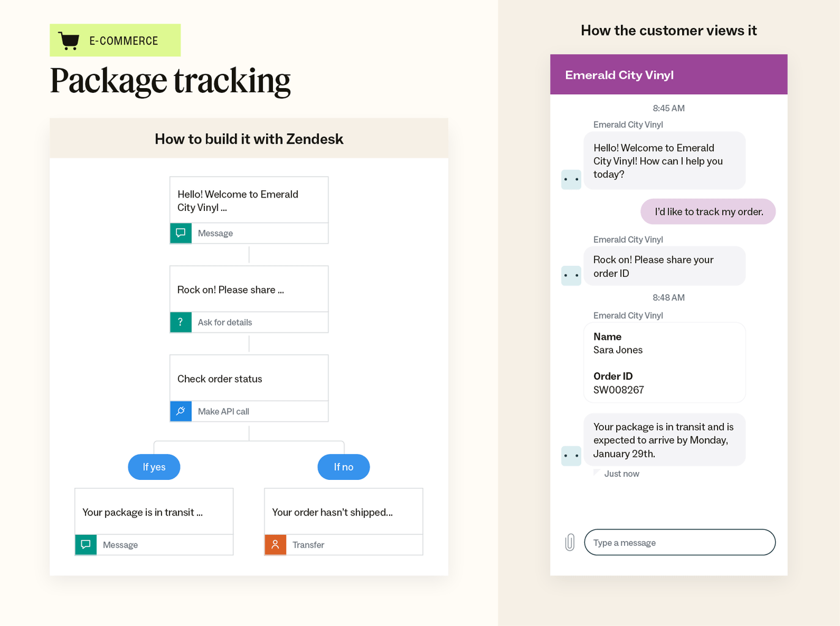Focus the Type a message input field
Image resolution: width=840 pixels, height=626 pixels.
click(680, 542)
